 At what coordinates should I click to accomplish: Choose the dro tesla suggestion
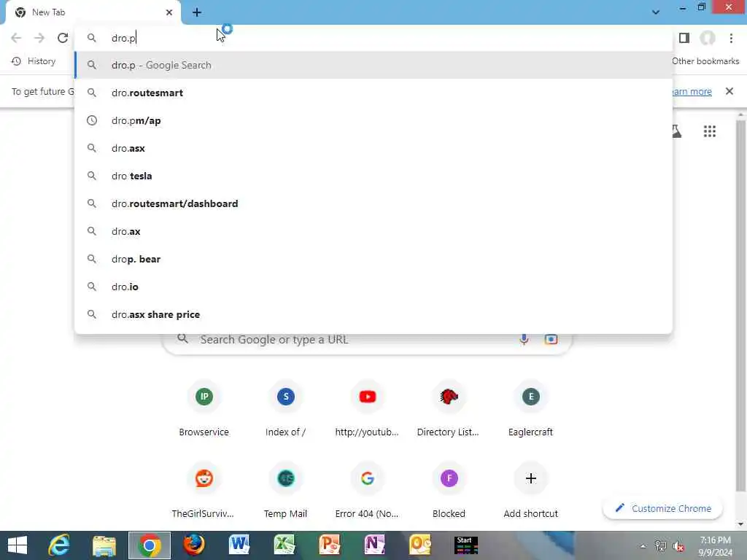373,176
